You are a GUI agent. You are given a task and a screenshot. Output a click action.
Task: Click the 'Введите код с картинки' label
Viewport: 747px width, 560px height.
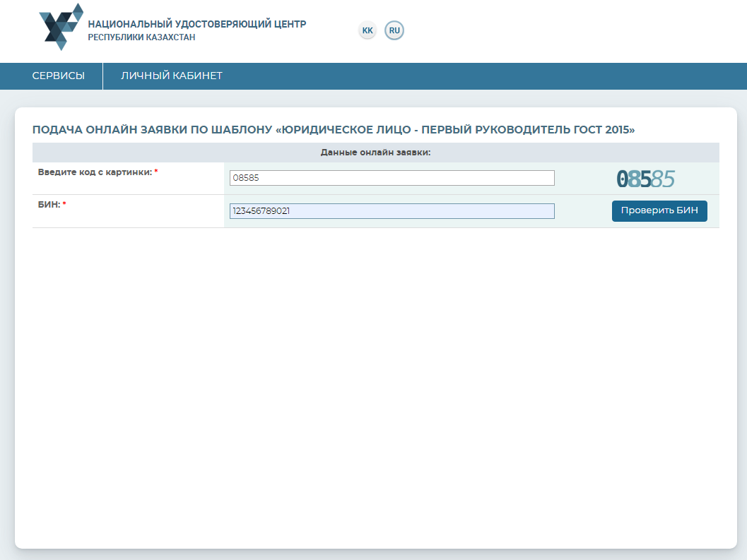[95, 172]
